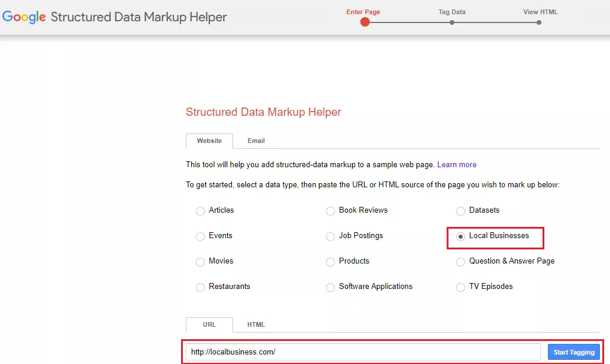Click the Tag Data step marker
Image resolution: width=610 pixels, height=364 pixels.
pos(451,22)
